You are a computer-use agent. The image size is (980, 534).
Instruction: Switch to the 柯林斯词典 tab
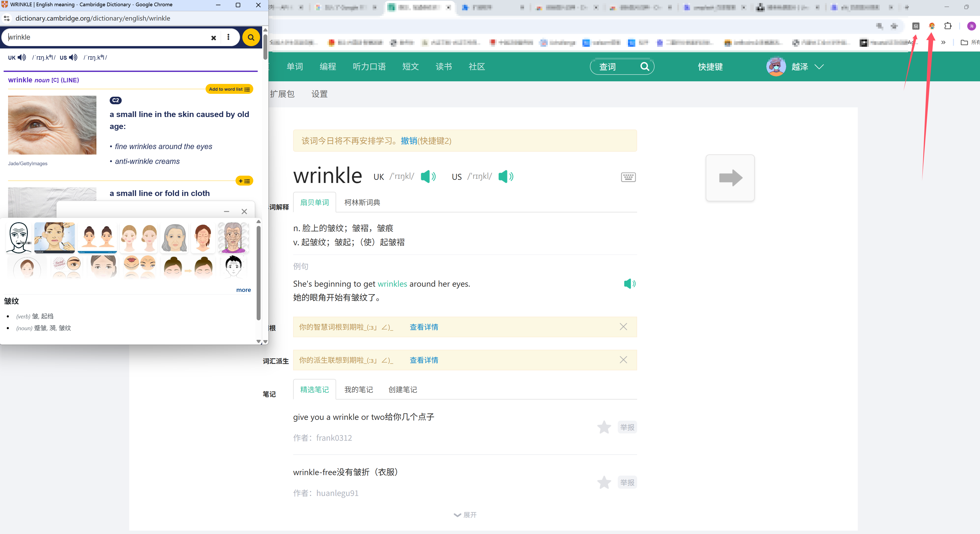(362, 202)
